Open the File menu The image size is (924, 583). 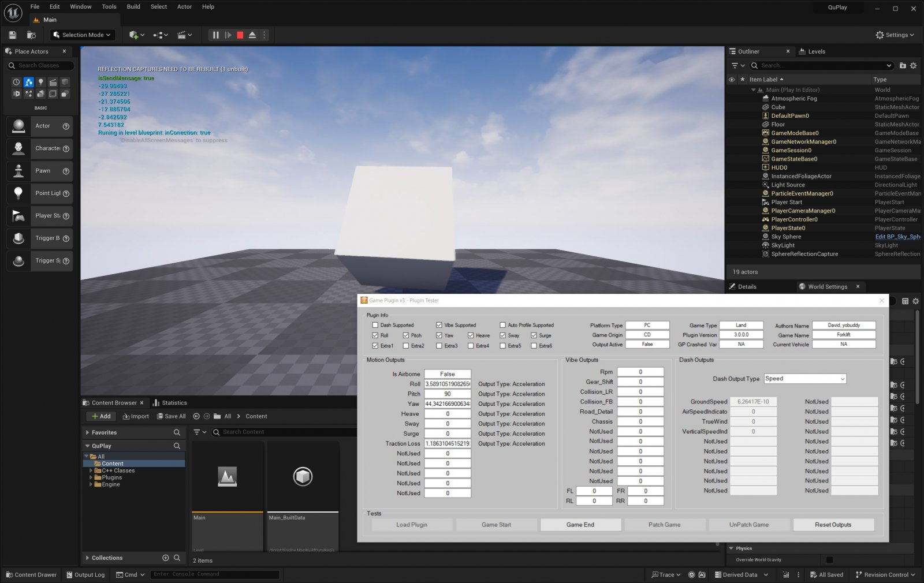tap(35, 7)
